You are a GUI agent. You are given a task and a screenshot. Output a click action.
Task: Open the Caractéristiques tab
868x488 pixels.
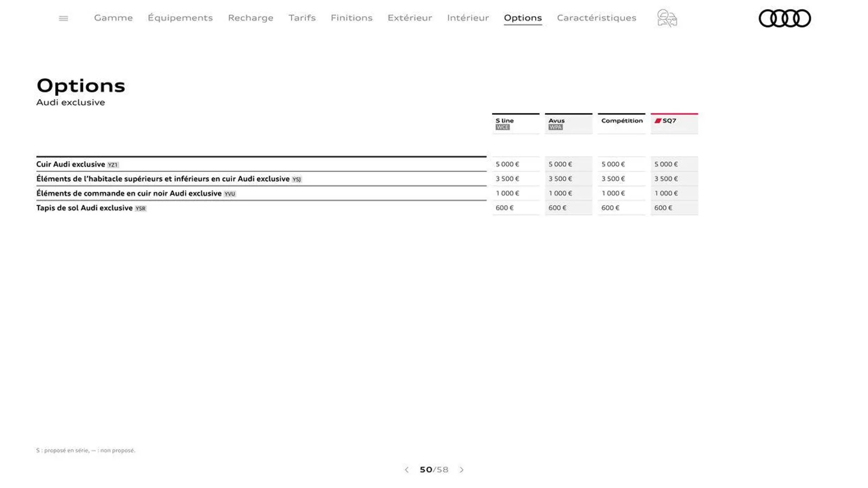coord(596,18)
